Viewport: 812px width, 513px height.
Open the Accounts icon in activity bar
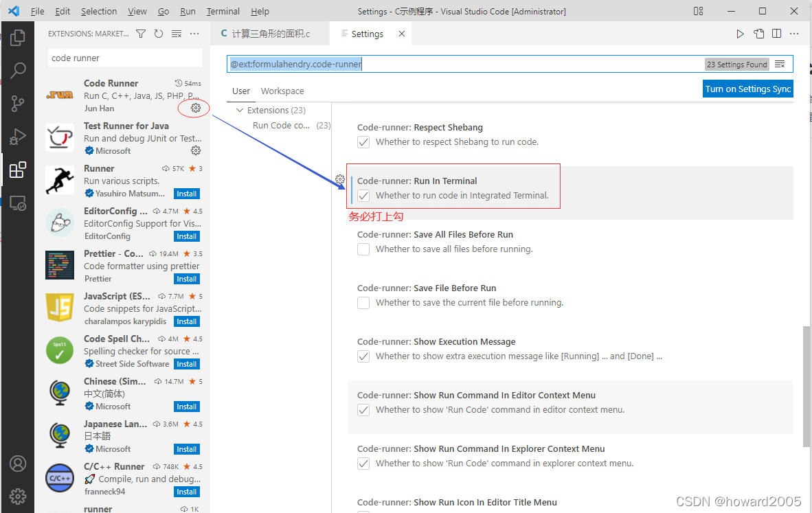(18, 464)
